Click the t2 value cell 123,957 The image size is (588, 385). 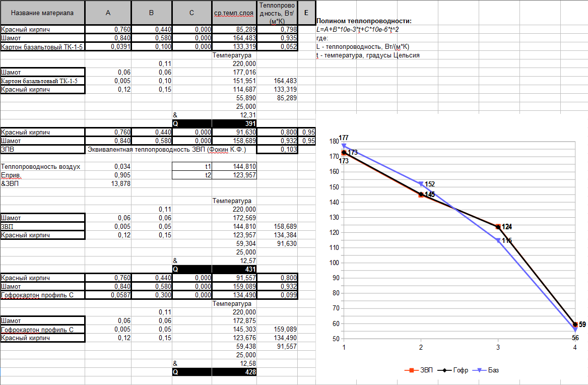(234, 175)
